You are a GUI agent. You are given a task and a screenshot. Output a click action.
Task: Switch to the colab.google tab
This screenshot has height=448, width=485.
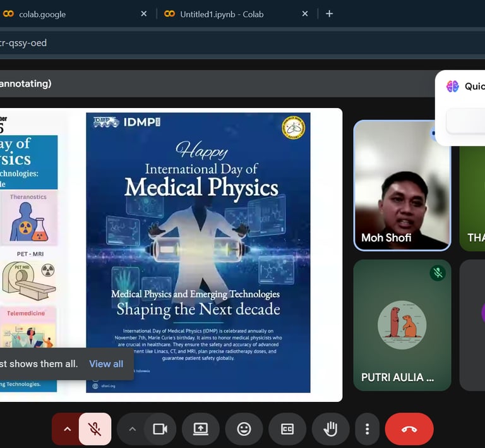75,14
